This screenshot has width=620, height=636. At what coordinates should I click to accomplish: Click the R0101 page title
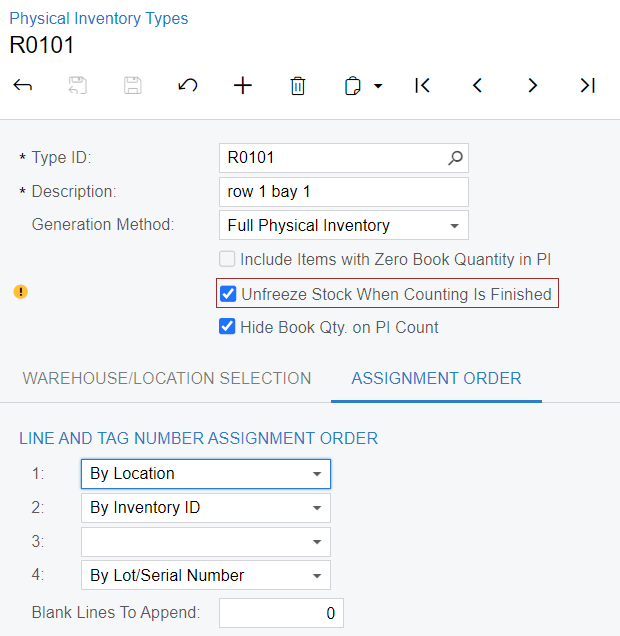click(41, 45)
